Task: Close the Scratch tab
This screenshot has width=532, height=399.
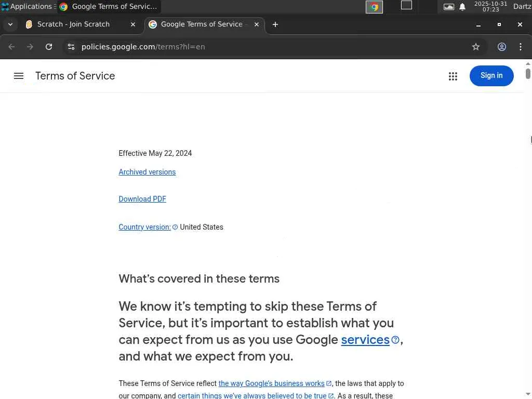Action: click(133, 24)
